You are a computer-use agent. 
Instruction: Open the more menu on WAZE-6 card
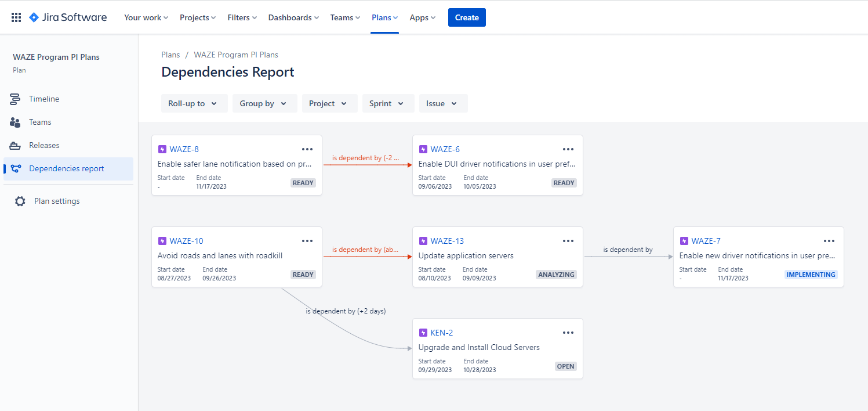pos(568,149)
